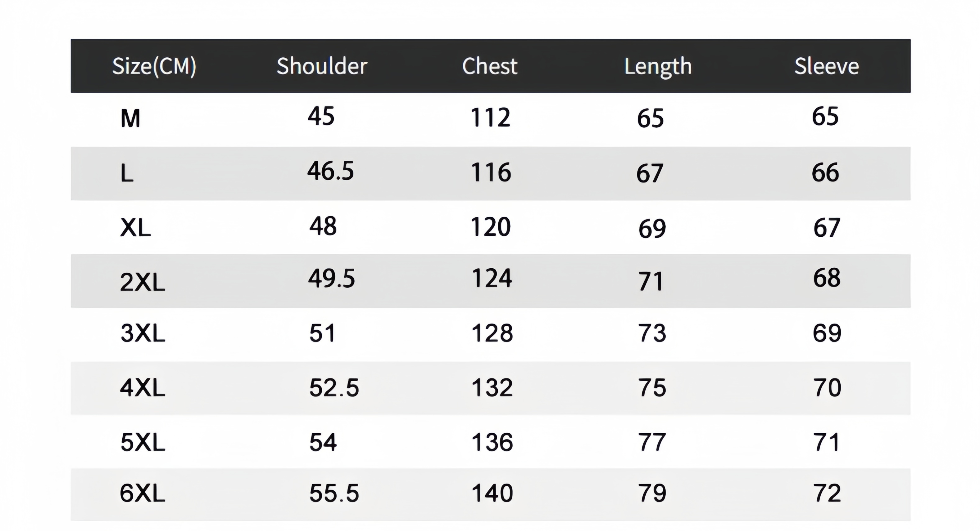The height and width of the screenshot is (531, 980).
Task: Click the Sleeve column header
Action: (826, 66)
